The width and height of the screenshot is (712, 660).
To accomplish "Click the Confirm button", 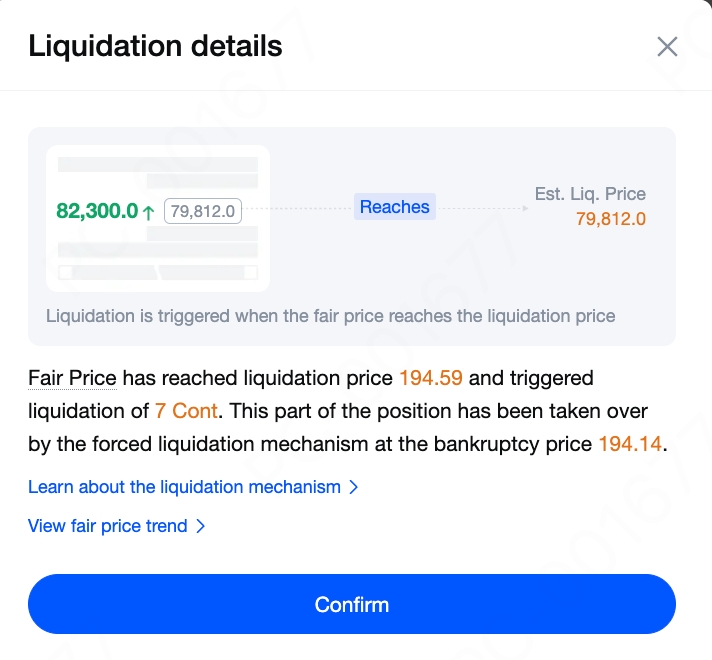I will click(352, 604).
